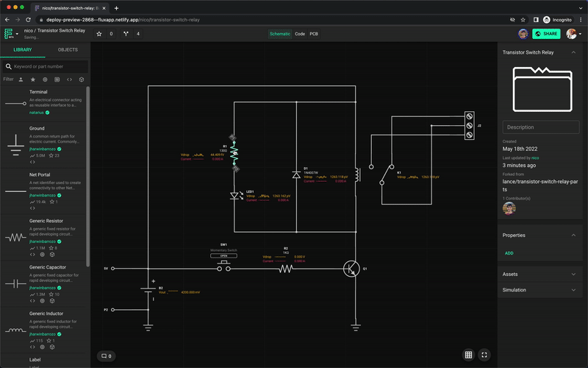Image resolution: width=588 pixels, height=368 pixels.
Task: Filter library by owner person icon
Action: pos(21,79)
